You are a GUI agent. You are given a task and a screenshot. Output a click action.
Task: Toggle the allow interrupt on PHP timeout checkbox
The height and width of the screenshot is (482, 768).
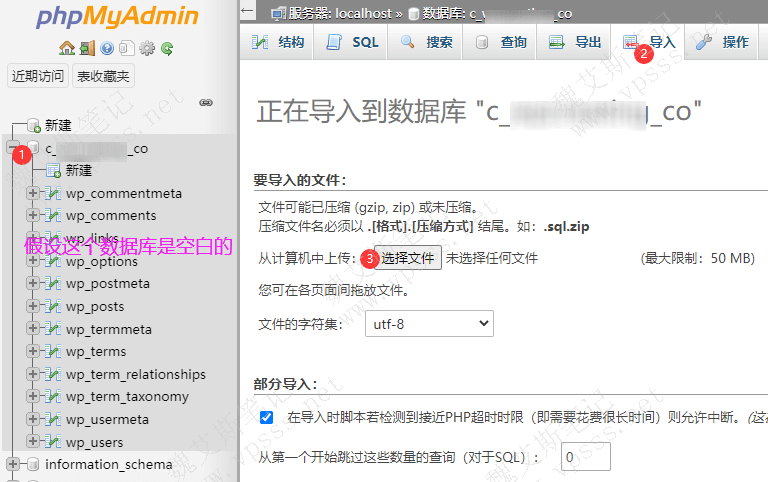point(266,417)
